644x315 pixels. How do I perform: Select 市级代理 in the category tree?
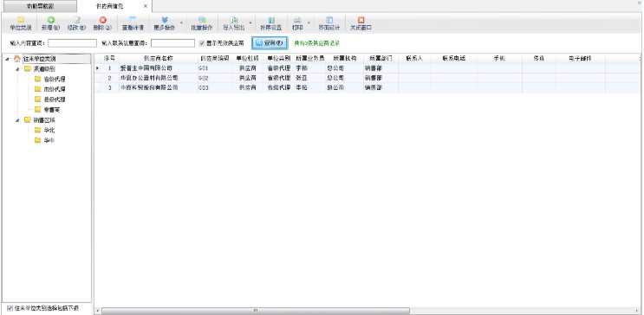[x=55, y=89]
